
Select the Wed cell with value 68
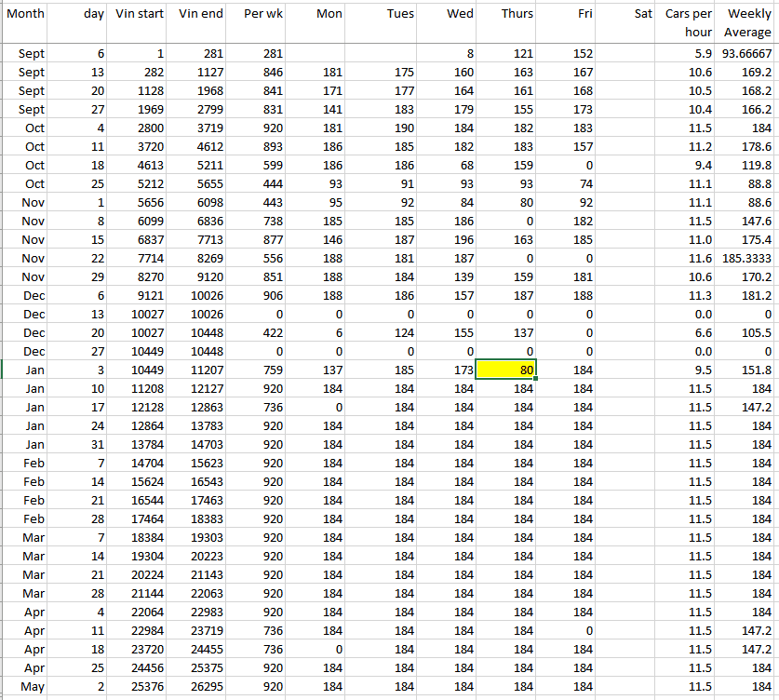(x=446, y=165)
